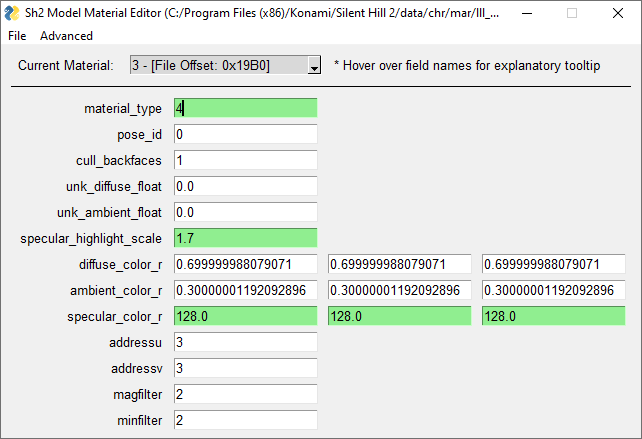Click the addressu input field

pos(245,342)
